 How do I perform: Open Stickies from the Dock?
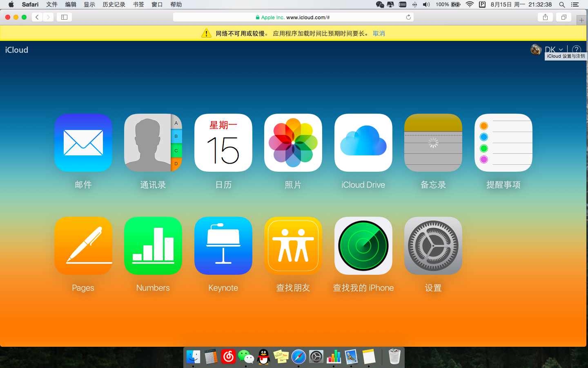click(281, 357)
